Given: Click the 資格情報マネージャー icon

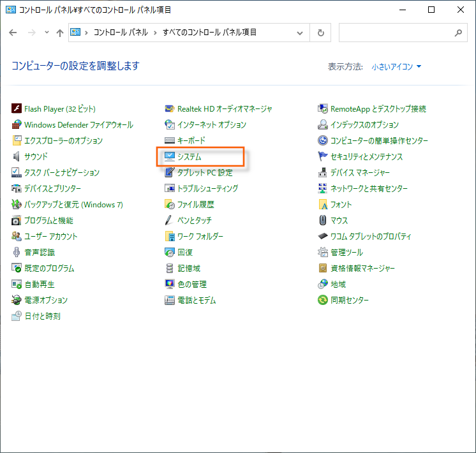Looking at the screenshot, I should (x=323, y=268).
